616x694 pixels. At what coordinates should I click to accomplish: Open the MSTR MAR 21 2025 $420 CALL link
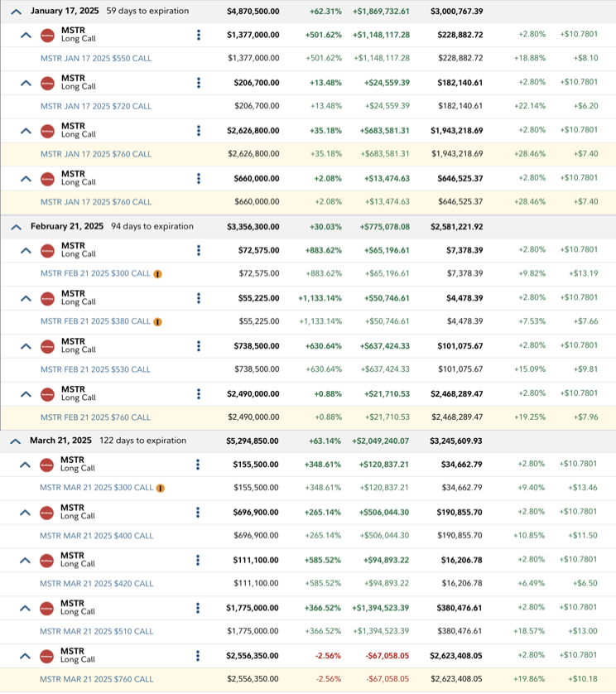(97, 583)
